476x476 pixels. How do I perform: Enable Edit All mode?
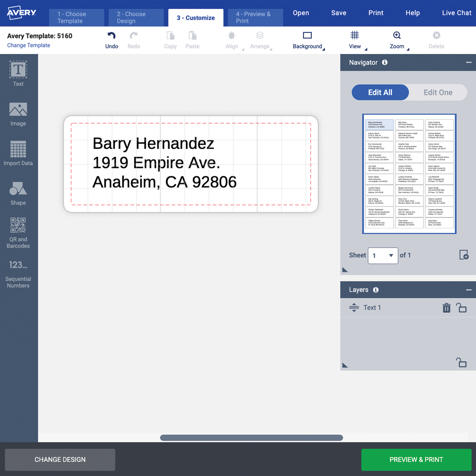380,92
